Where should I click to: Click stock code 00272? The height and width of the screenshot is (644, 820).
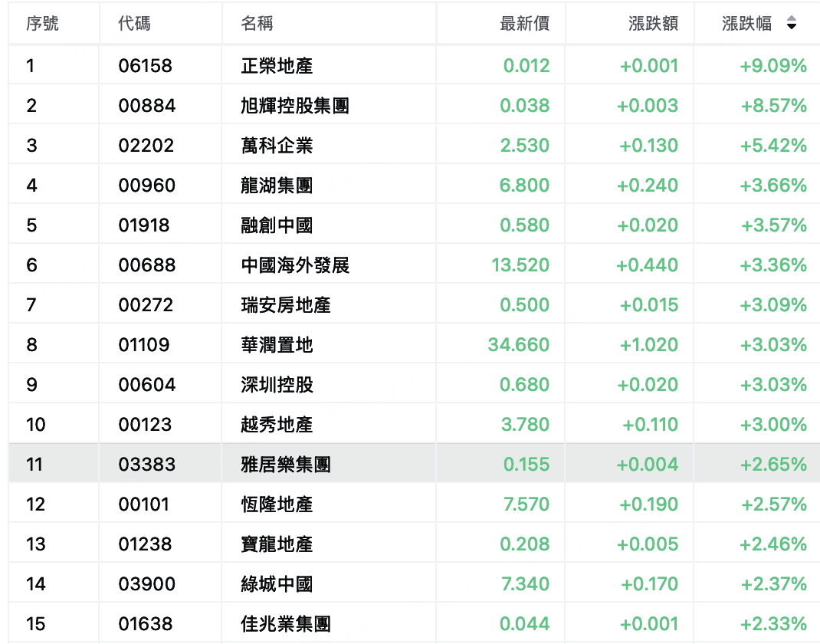[146, 305]
